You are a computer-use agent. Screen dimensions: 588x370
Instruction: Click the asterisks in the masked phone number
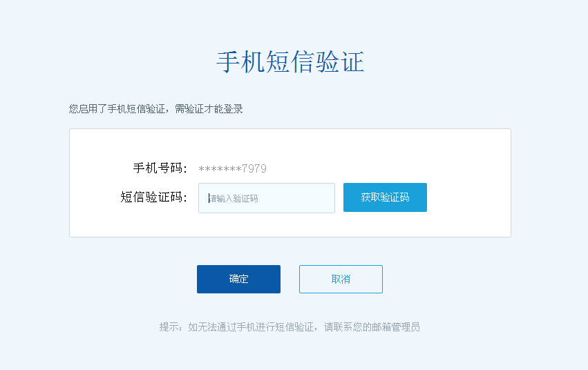[219, 168]
